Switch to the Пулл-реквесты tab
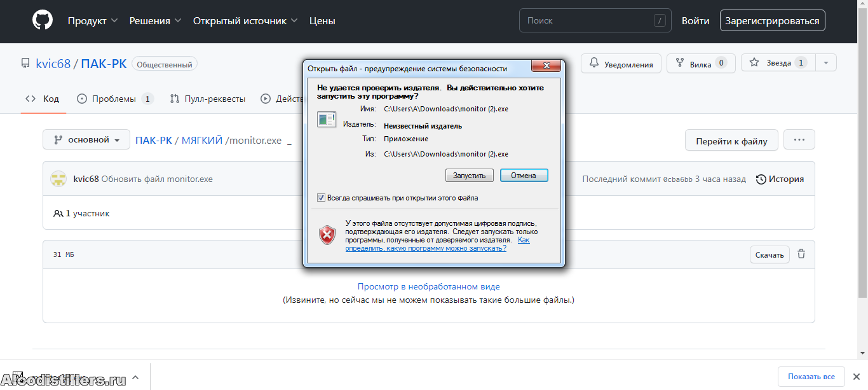 click(x=208, y=99)
